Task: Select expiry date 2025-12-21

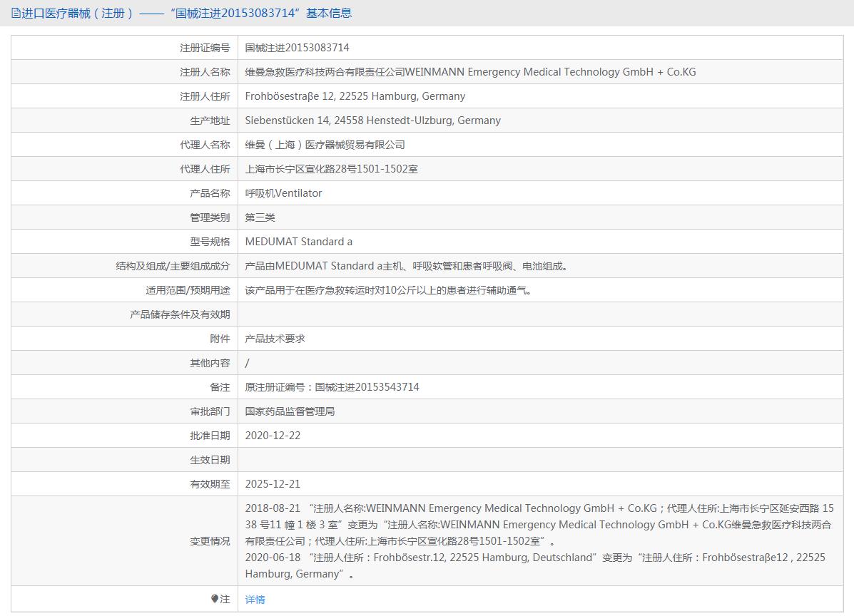Action: click(273, 484)
